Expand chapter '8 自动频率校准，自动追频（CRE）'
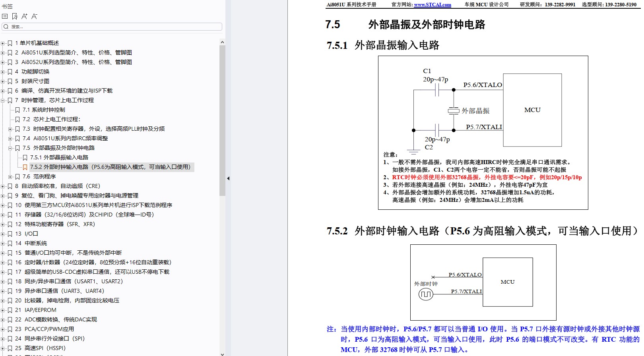Screen dimensions: 644x356 [x=3, y=186]
